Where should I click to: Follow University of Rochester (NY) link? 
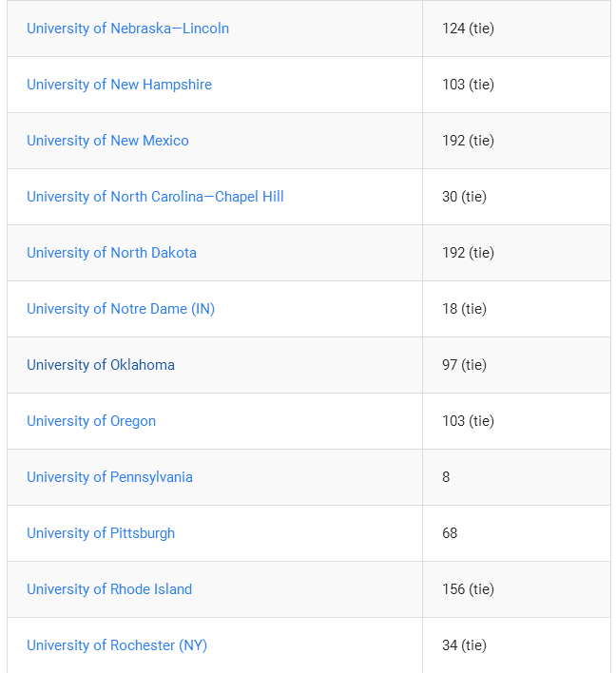coord(117,645)
